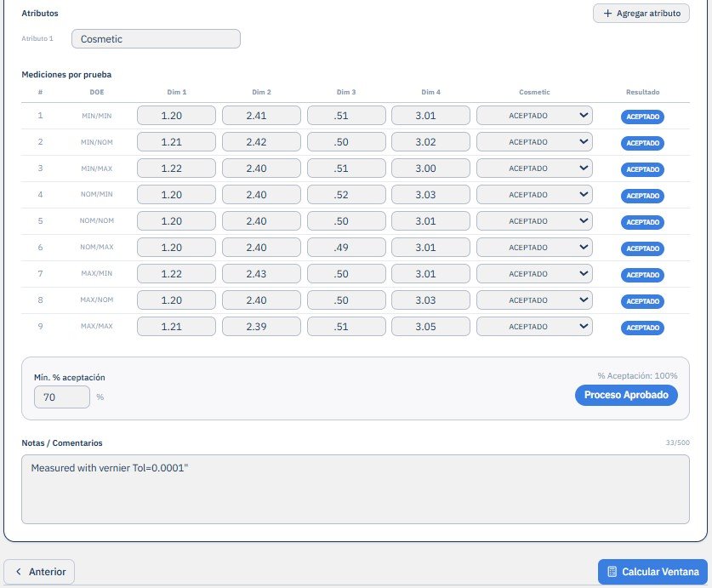
Task: Click into the Notas / Comentarios text area
Action: (355, 489)
